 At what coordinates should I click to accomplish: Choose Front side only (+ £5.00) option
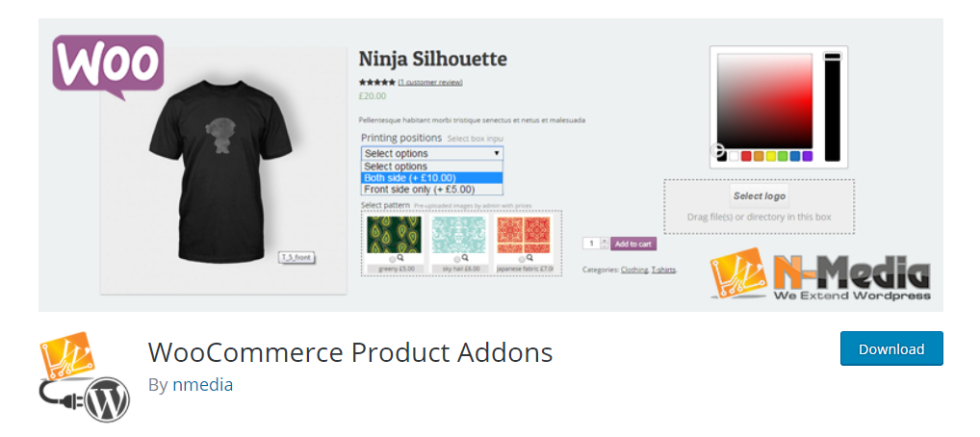(432, 189)
